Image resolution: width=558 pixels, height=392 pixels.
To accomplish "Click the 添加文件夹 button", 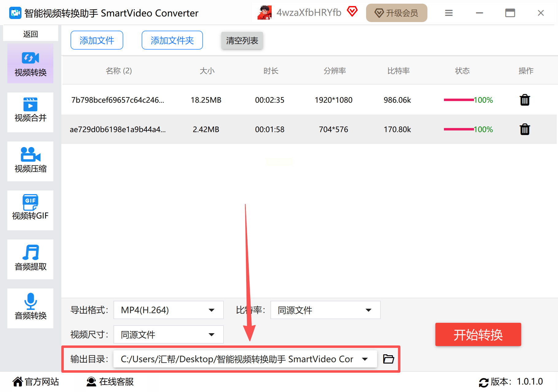I will (x=172, y=40).
